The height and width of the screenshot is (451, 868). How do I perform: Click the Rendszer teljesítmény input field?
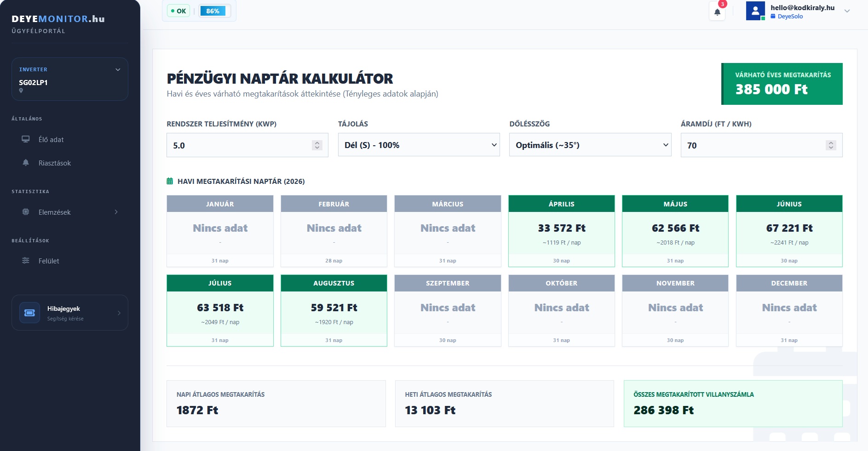[247, 145]
